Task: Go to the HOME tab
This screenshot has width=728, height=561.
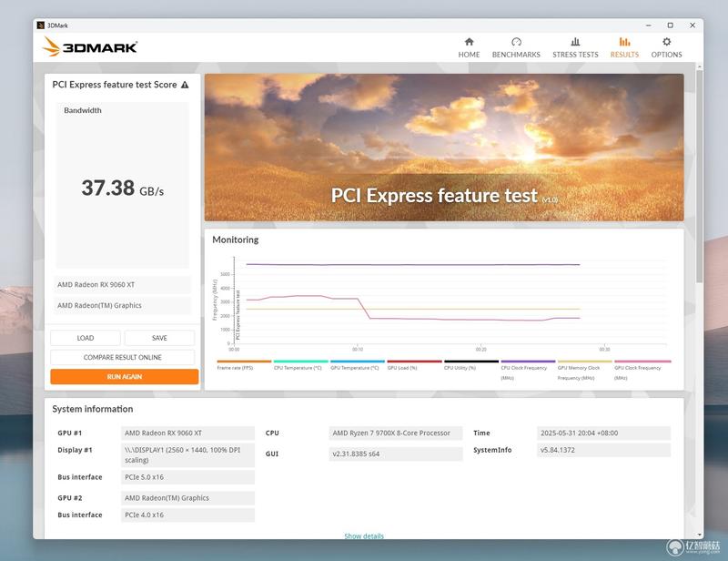Action: tap(469, 48)
